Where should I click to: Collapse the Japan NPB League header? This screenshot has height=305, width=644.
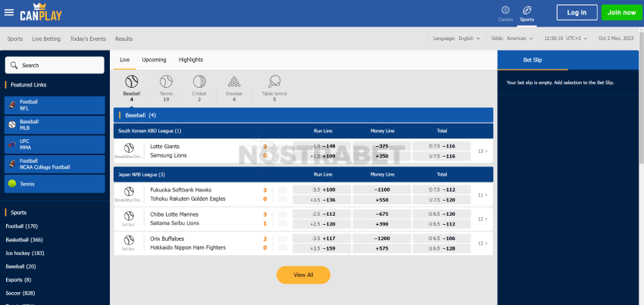pyautogui.click(x=303, y=175)
